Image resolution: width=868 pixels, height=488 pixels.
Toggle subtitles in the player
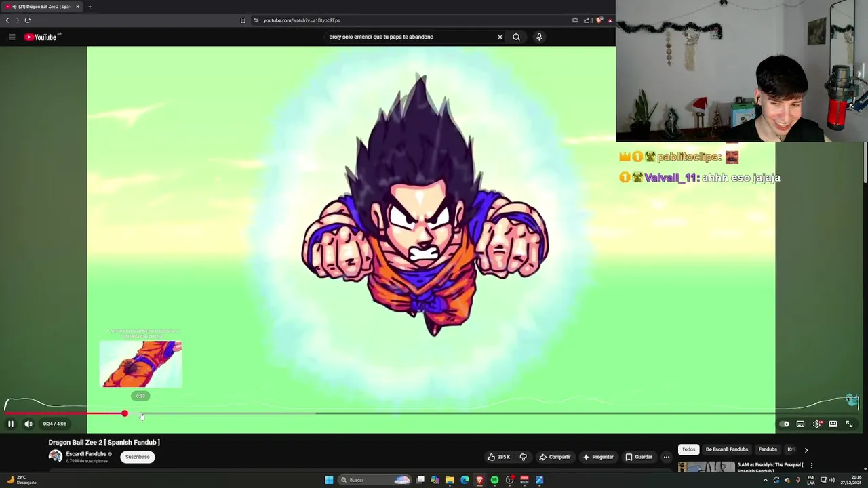click(800, 424)
